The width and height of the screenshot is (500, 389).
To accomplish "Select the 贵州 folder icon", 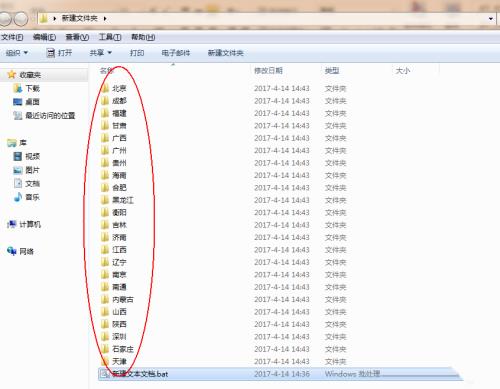I will tap(105, 163).
